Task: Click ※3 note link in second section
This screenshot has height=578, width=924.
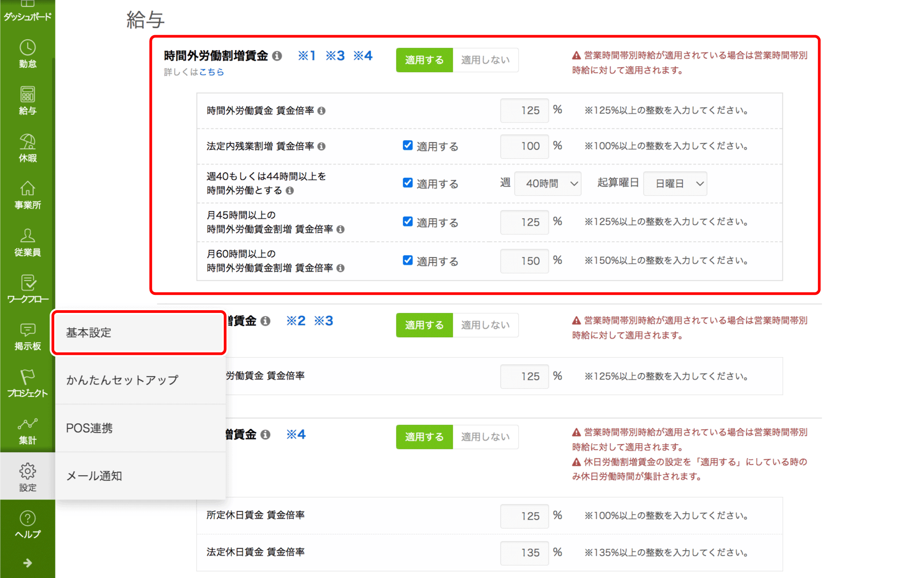Action: tap(324, 321)
